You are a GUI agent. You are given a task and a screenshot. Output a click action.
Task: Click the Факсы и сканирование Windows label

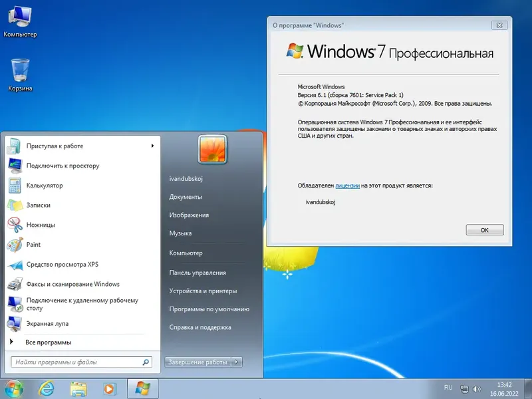coord(73,285)
